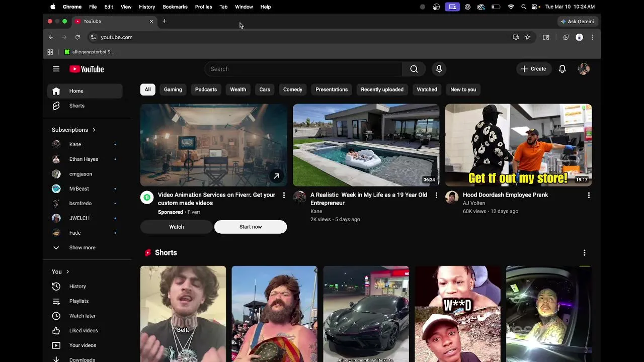Play the Get tf out my store thumbnail
Viewport: 644px width, 362px height.
(x=518, y=145)
